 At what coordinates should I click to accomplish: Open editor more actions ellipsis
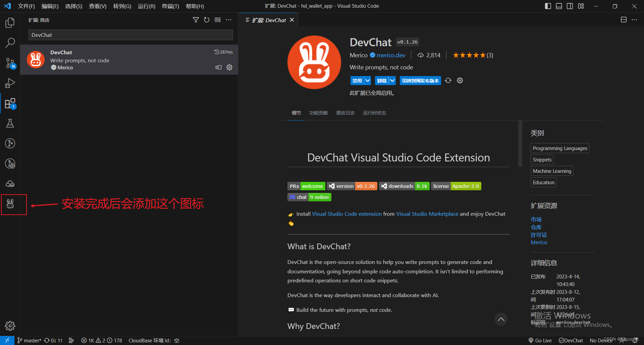click(634, 20)
